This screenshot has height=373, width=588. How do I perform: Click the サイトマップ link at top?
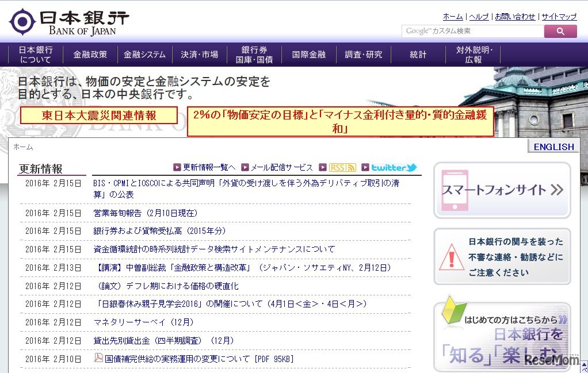click(559, 17)
